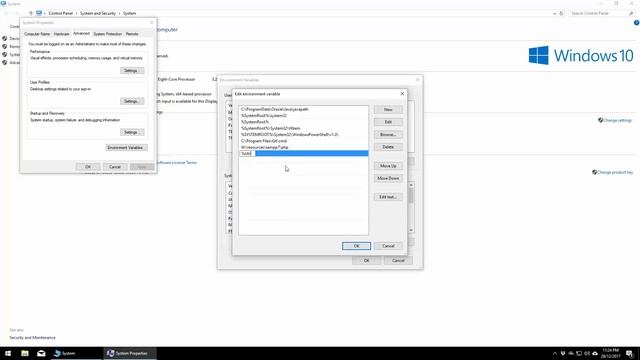
Task: Click the volume icon in system tray
Action: [x=587, y=353]
